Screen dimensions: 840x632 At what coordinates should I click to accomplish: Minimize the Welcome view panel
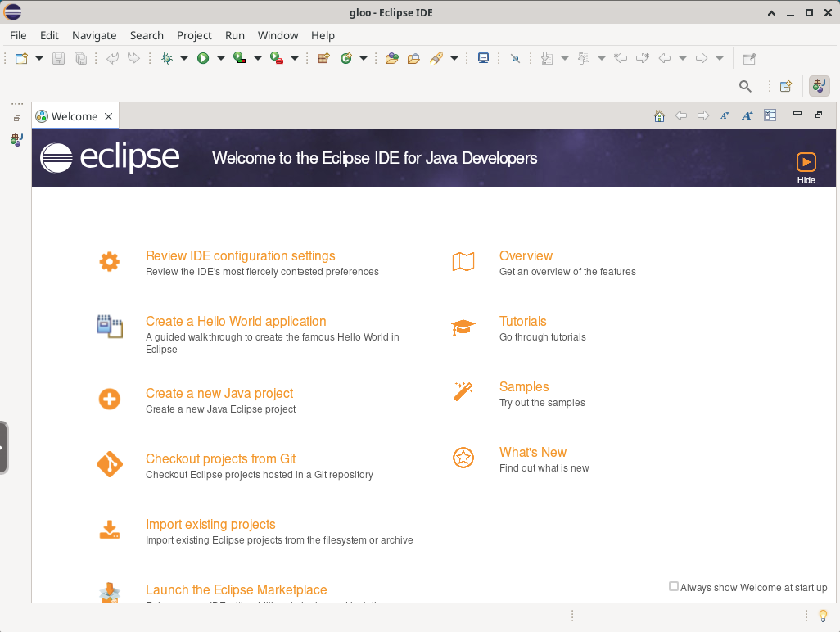pos(797,114)
